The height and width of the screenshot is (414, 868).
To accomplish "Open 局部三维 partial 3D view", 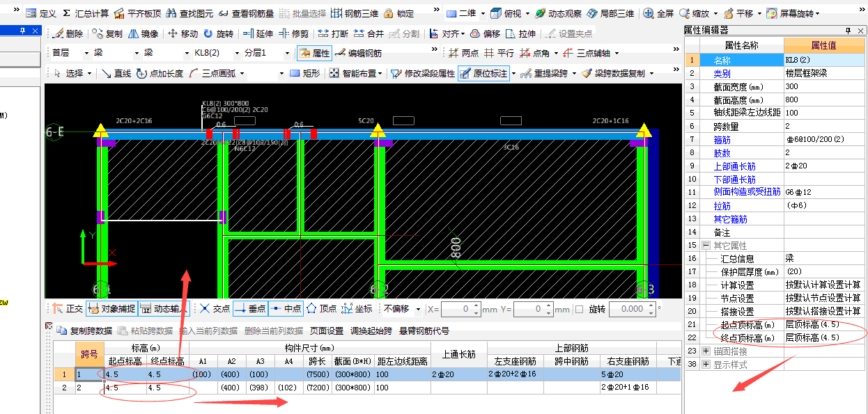I will click(x=610, y=13).
